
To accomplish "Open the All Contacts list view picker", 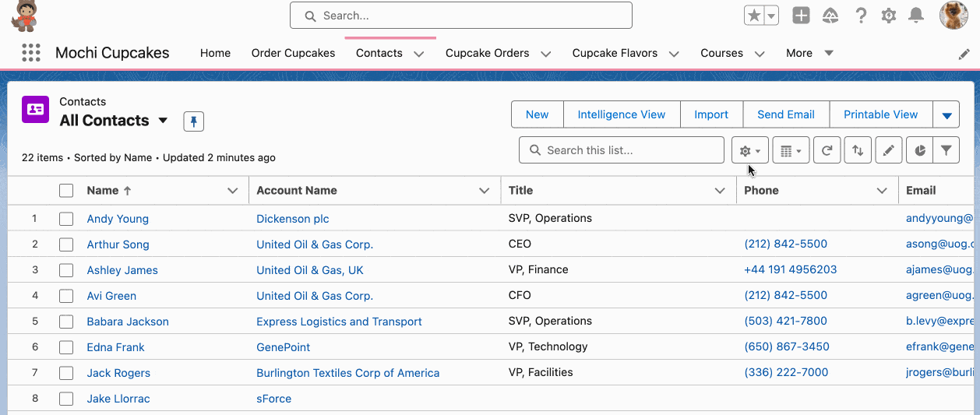I will click(163, 121).
